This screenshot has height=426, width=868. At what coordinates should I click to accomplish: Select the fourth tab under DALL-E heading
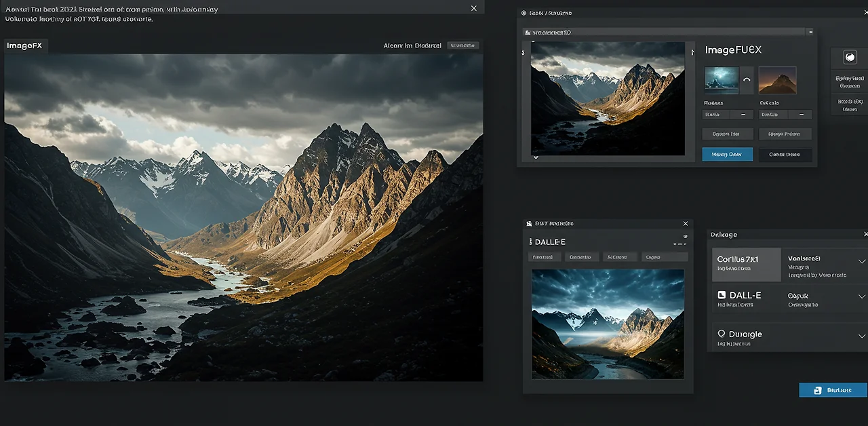coord(665,257)
